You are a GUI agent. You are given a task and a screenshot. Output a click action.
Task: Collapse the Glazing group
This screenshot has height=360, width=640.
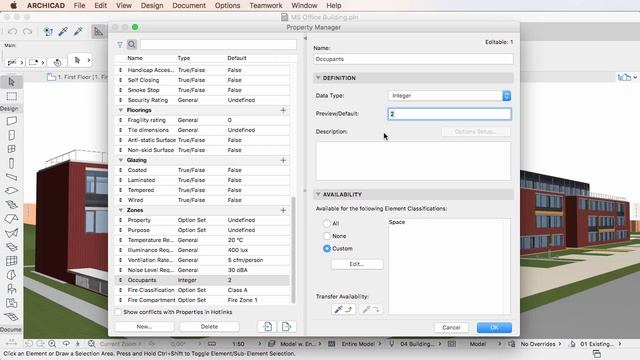(x=120, y=160)
